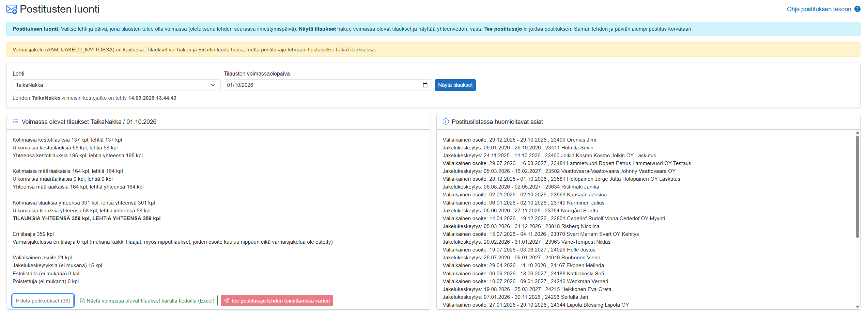Click the scrollbar down arrow in huomioitavat asiat panel

coord(857,307)
